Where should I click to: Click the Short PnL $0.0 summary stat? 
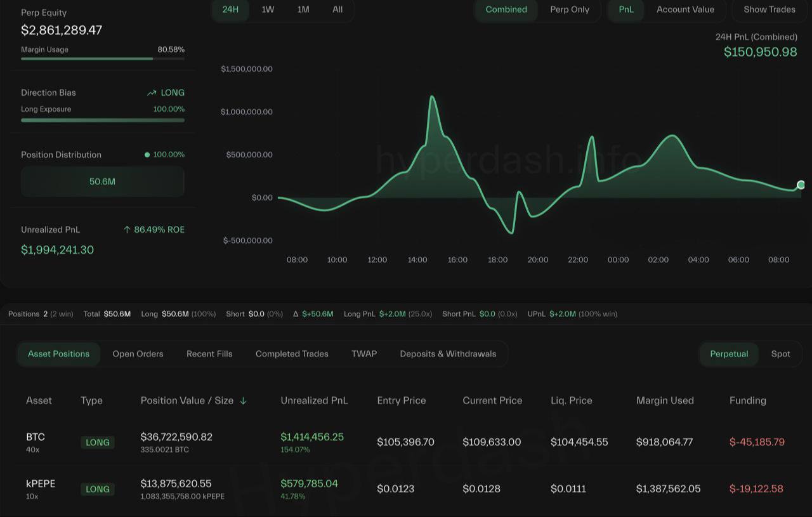tap(480, 314)
